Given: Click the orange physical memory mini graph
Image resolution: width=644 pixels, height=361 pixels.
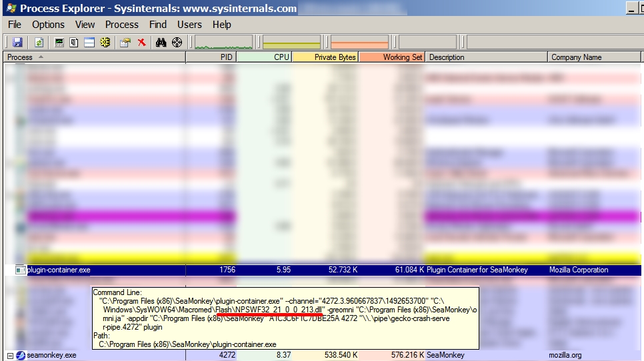Looking at the screenshot, I should [359, 42].
